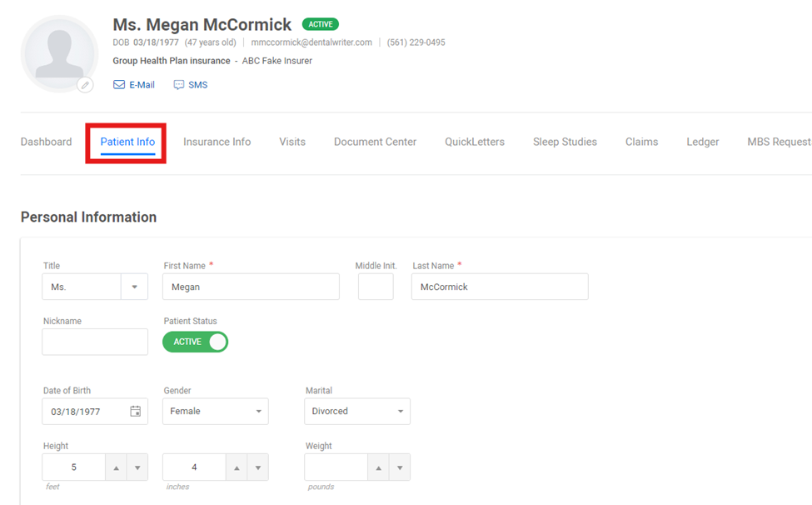Screen dimensions: 812x505
Task: Open the Date of Birth calendar picker
Action: [x=135, y=412]
